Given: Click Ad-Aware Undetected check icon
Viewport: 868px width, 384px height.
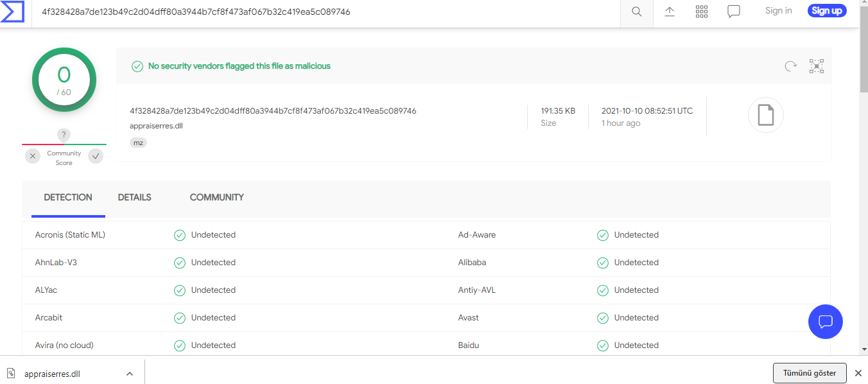Looking at the screenshot, I should (603, 235).
